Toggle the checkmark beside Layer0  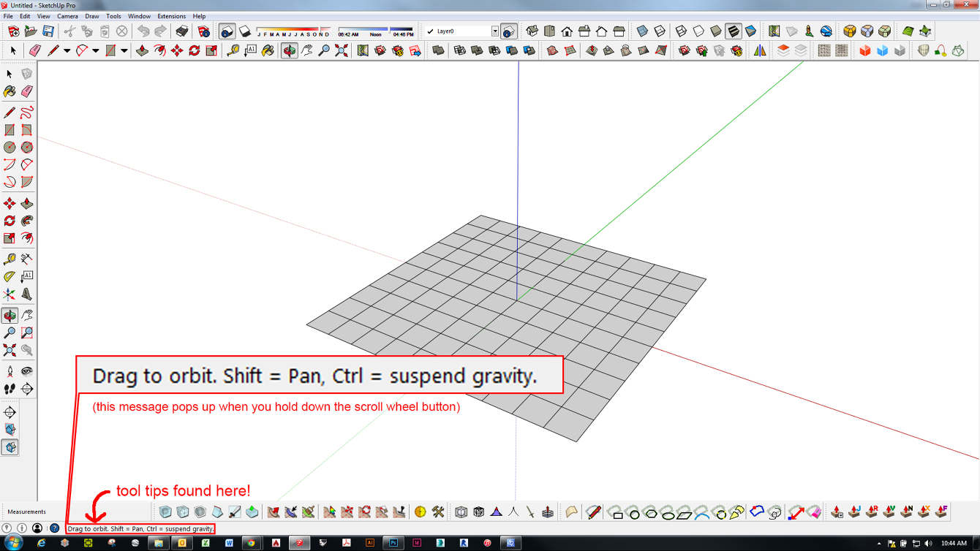pos(429,31)
